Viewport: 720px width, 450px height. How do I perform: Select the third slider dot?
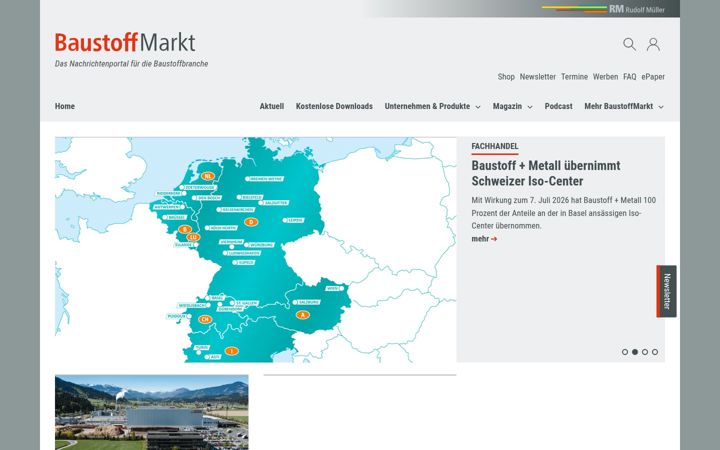[645, 352]
